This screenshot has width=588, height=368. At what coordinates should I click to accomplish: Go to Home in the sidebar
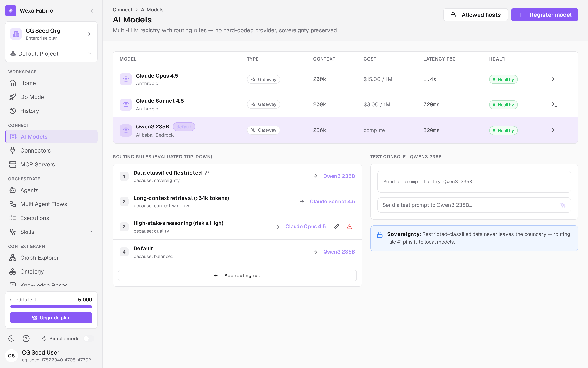click(51, 83)
